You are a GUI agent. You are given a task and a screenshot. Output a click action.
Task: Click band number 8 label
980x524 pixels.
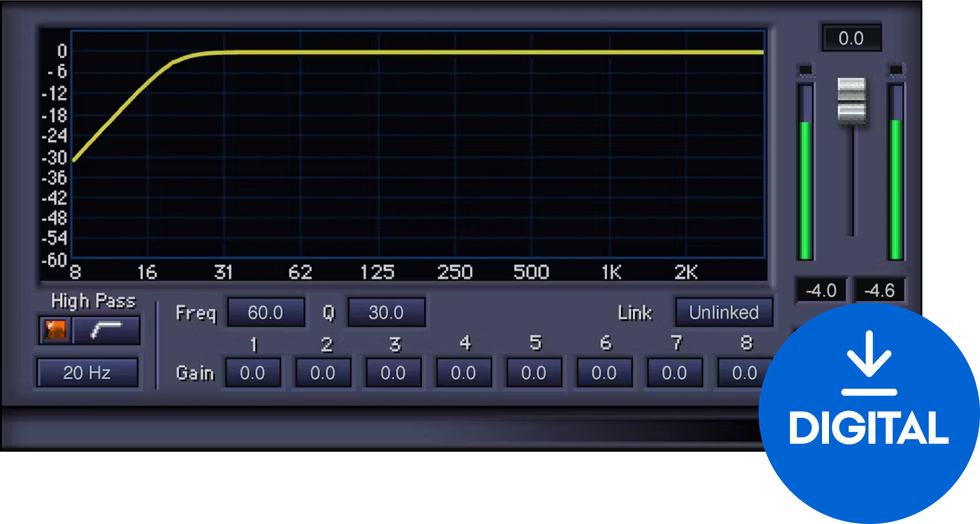coord(747,344)
